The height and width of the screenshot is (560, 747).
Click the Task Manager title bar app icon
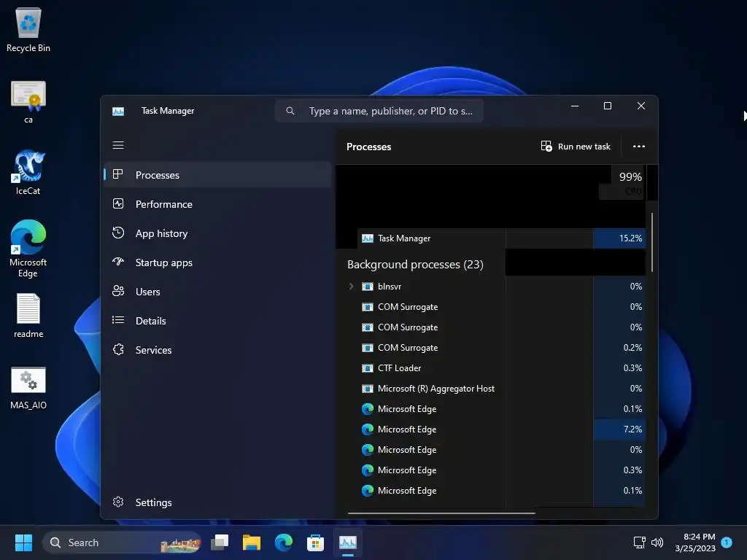click(118, 111)
